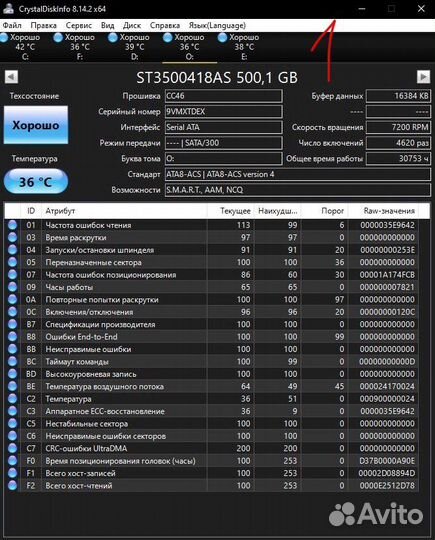Select row Спецификации производителя
The width and height of the screenshot is (435, 540).
[212, 324]
